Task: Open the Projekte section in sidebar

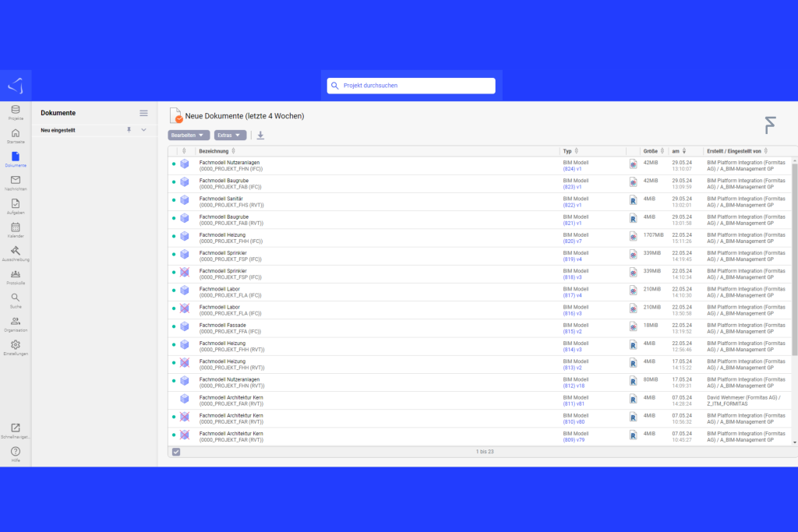Action: [x=16, y=111]
